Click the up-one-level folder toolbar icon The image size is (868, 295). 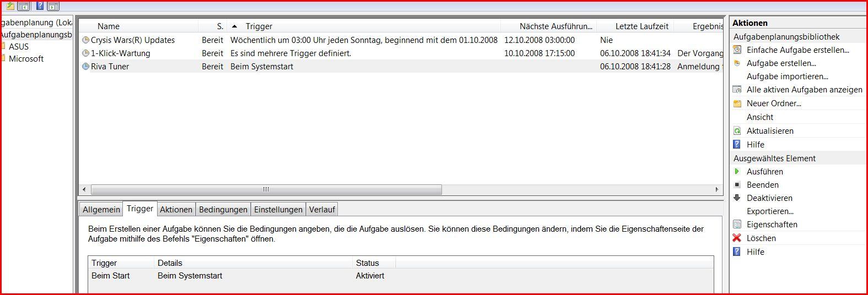click(10, 6)
